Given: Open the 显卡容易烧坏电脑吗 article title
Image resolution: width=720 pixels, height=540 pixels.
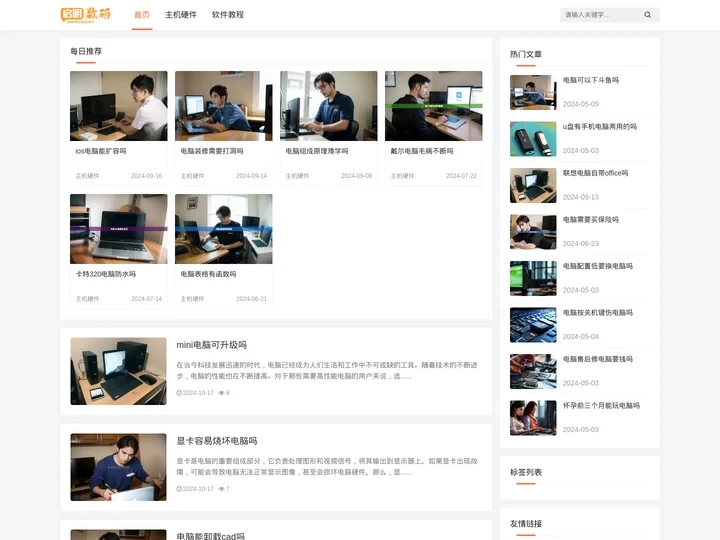Looking at the screenshot, I should [217, 441].
